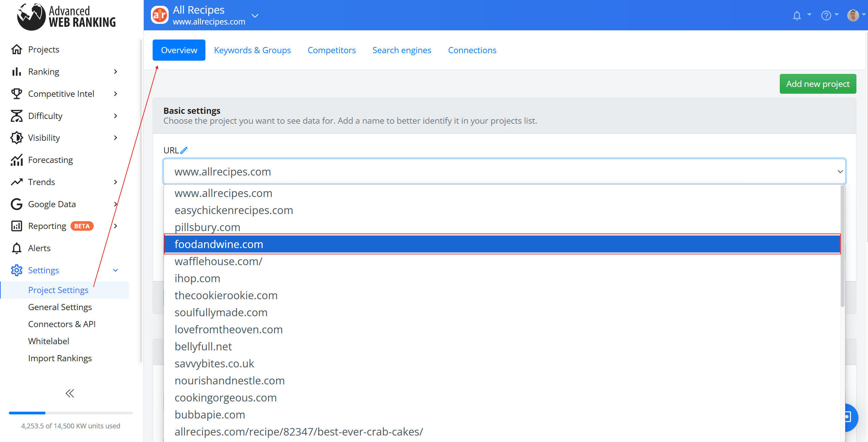Viewport: 868px width, 442px height.
Task: Select wafflehouse.com/ option
Action: click(x=502, y=261)
